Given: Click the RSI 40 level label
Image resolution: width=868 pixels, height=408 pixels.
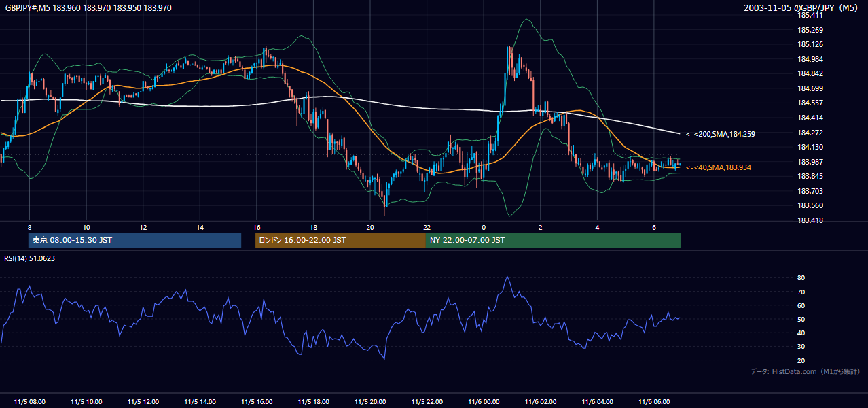Looking at the screenshot, I should [x=801, y=333].
